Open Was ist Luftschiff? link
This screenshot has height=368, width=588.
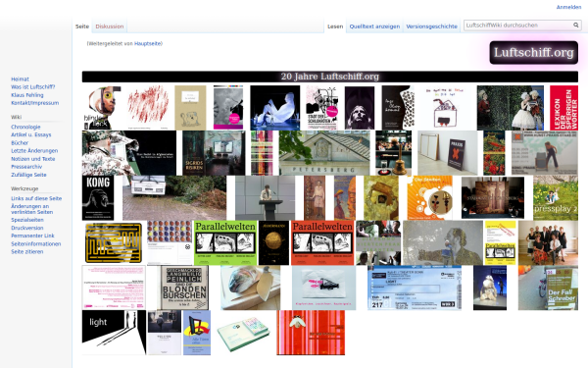point(33,87)
